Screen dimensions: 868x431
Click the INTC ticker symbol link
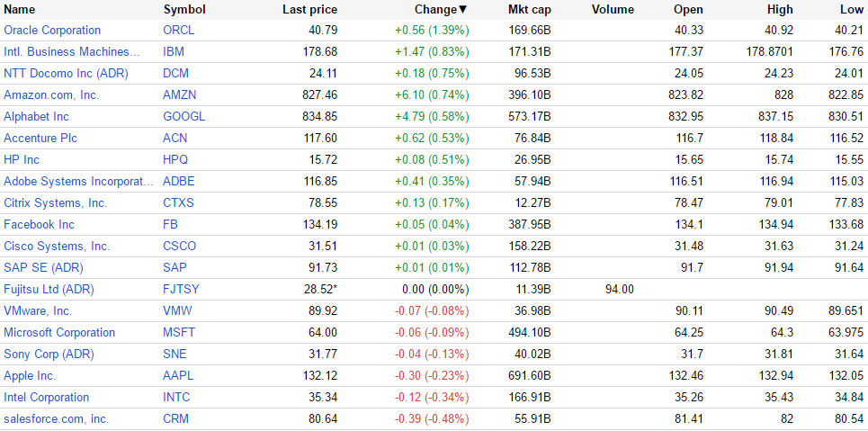click(x=176, y=398)
